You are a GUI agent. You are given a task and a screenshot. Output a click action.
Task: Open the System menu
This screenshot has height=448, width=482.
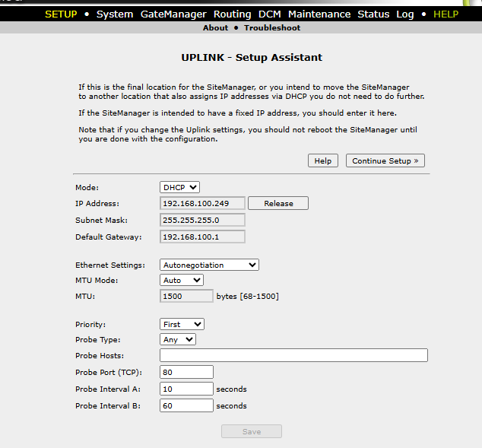(x=115, y=14)
